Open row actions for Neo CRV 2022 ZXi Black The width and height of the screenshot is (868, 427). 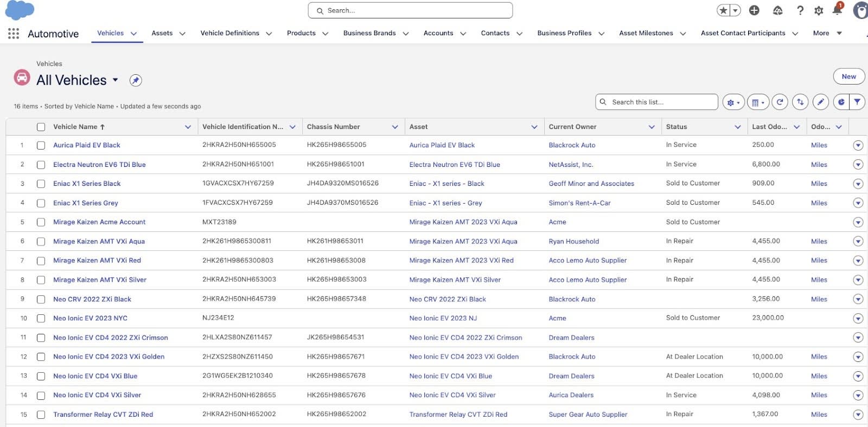[x=858, y=299]
